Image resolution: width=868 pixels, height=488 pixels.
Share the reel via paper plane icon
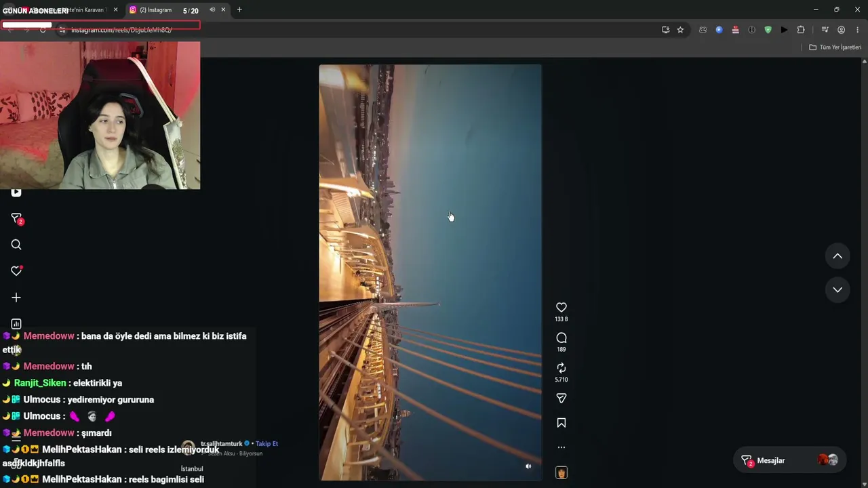pos(561,399)
